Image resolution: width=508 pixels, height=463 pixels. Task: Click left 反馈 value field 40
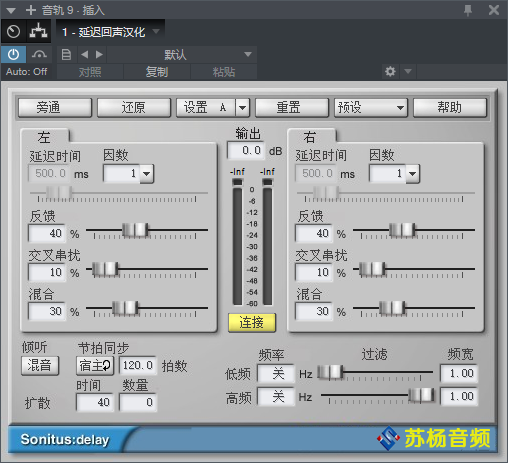(47, 233)
